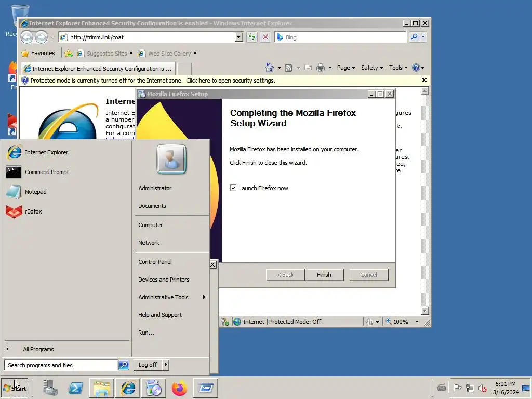
Task: Stop loading with the red X button
Action: click(265, 37)
